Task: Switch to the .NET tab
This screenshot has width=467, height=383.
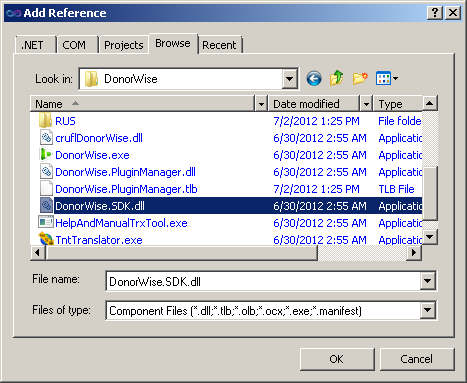Action: 35,45
